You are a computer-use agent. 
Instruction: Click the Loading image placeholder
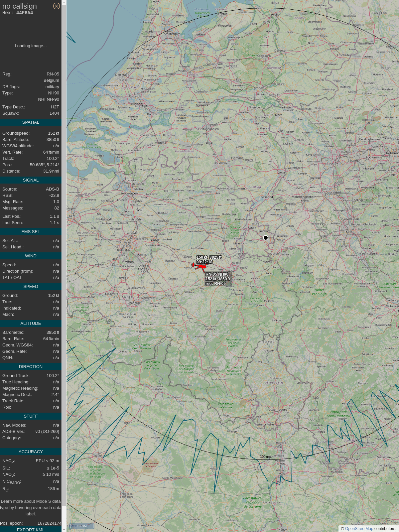click(x=31, y=46)
